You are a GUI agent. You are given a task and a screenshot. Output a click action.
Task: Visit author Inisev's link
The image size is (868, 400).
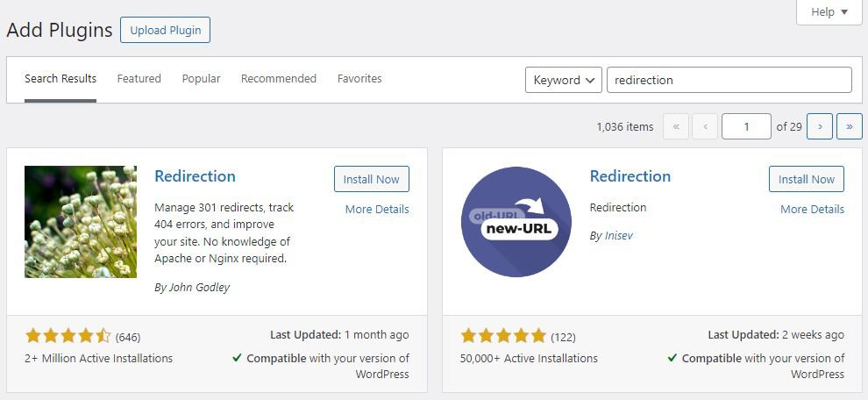pyautogui.click(x=617, y=235)
